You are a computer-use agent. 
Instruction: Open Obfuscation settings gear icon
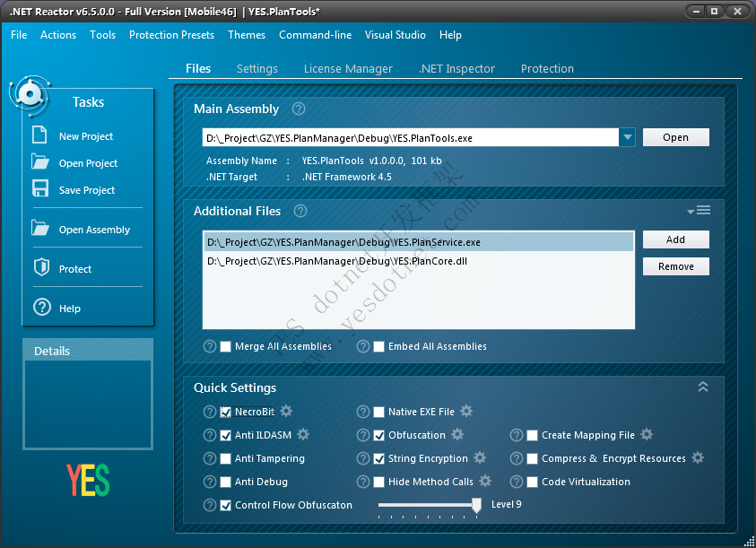(x=457, y=434)
